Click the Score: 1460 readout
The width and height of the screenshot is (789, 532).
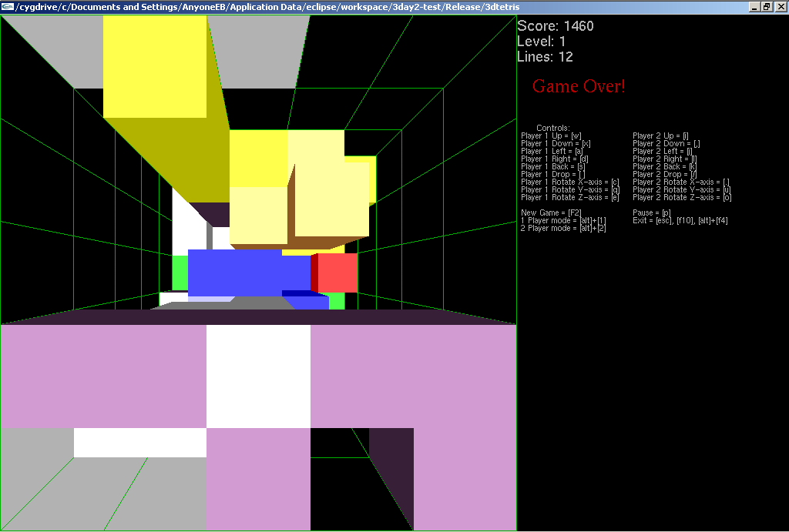click(555, 26)
